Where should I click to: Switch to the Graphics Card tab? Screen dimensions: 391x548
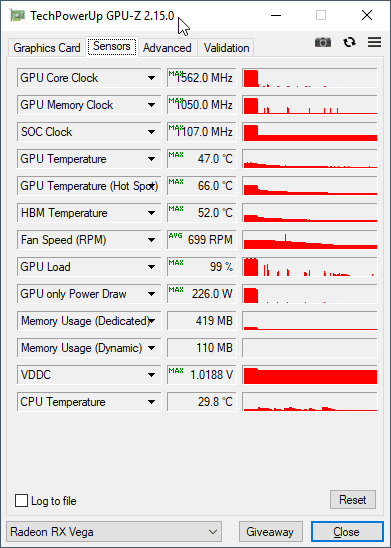(47, 48)
